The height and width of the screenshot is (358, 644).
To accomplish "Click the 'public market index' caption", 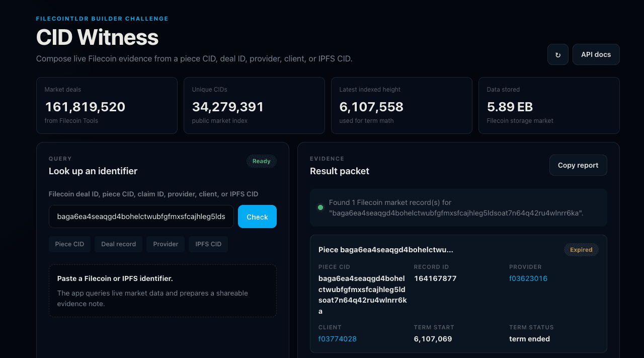I will 220,121.
